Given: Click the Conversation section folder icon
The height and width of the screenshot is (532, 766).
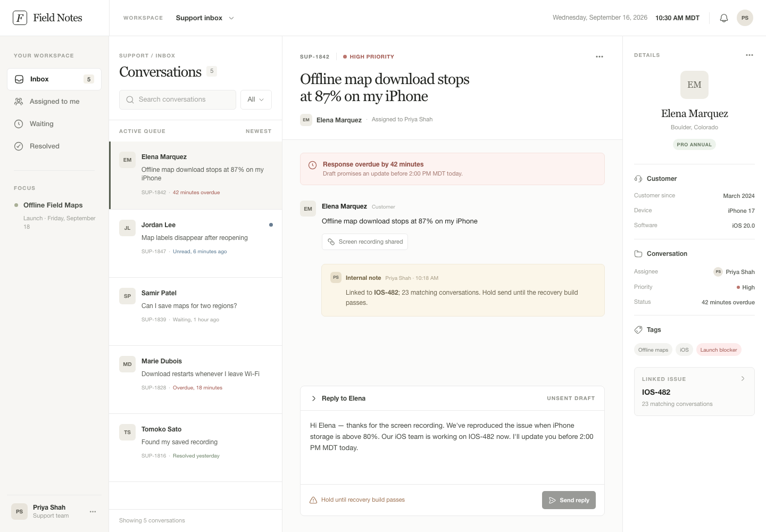Looking at the screenshot, I should [x=638, y=254].
